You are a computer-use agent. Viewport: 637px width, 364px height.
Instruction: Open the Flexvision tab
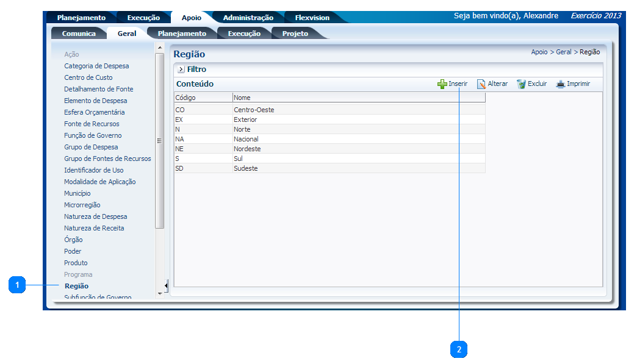point(312,18)
